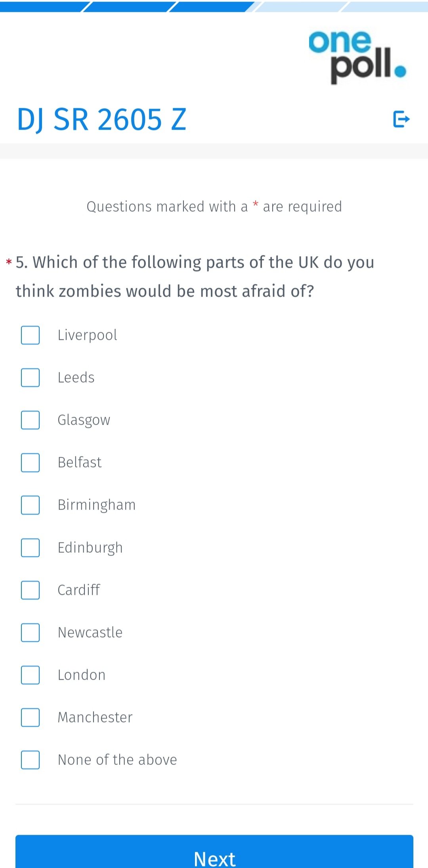
Task: Click the exit survey icon
Action: click(401, 119)
